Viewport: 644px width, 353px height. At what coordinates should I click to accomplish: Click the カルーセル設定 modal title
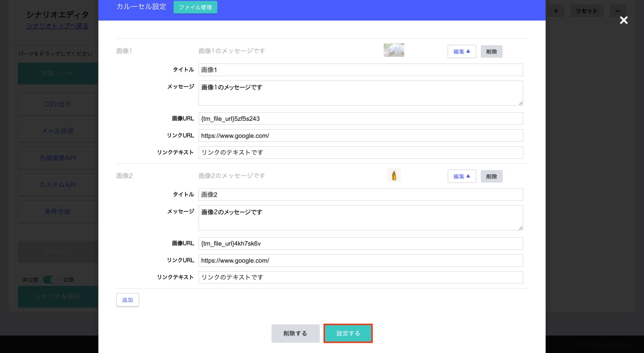coord(141,7)
